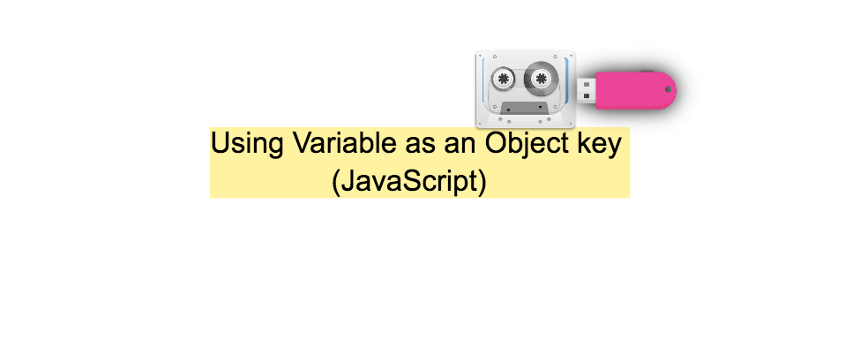Click the cassette tape icon

(526, 88)
